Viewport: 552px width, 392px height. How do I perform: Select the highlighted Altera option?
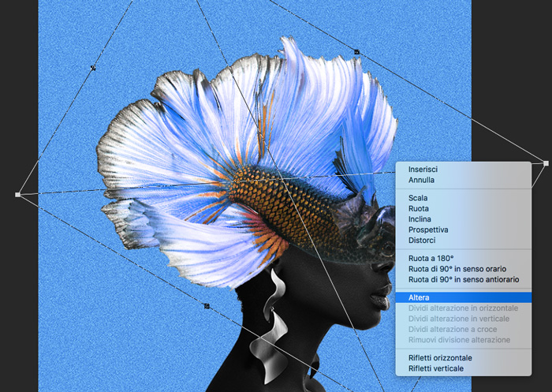tap(464, 297)
